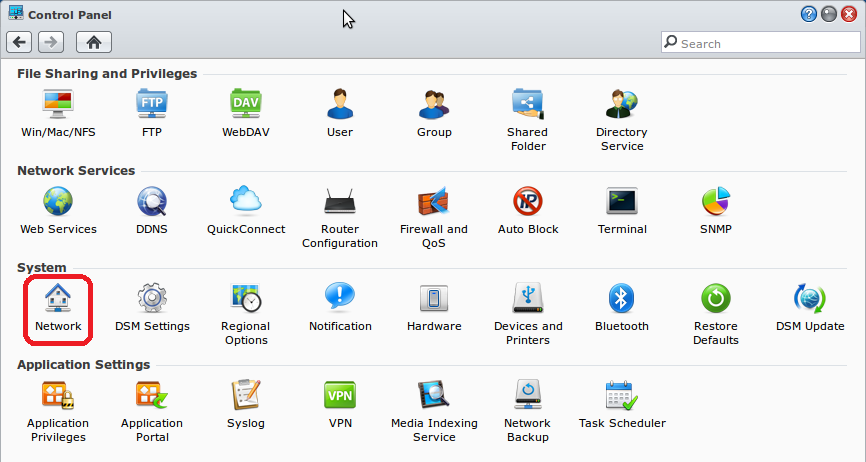Open Win/Mac/NFS file service settings
The width and height of the screenshot is (866, 462).
tap(58, 104)
